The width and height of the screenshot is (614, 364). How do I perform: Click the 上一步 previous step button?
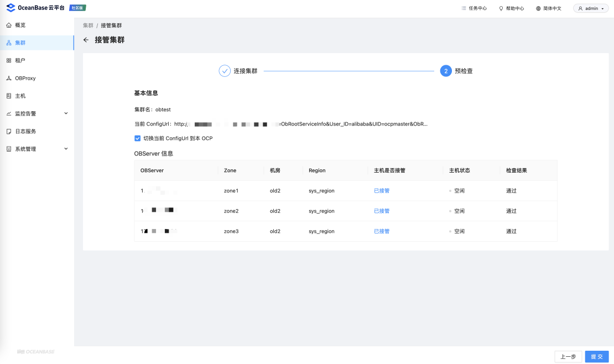pos(568,357)
